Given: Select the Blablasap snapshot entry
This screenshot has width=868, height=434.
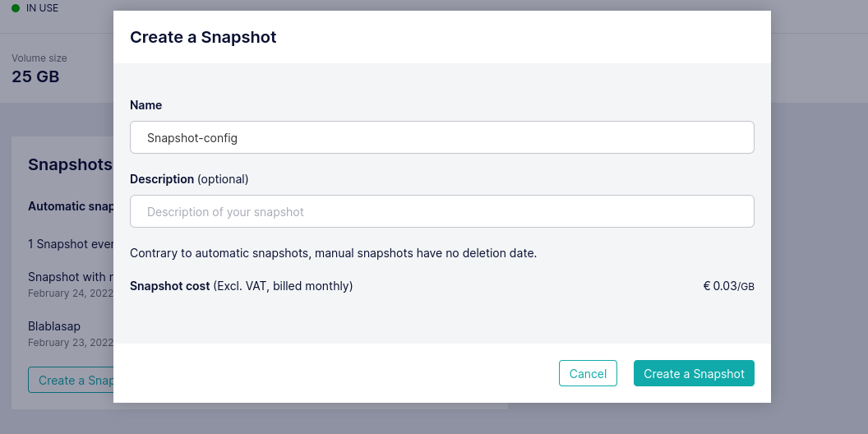Looking at the screenshot, I should tap(54, 326).
